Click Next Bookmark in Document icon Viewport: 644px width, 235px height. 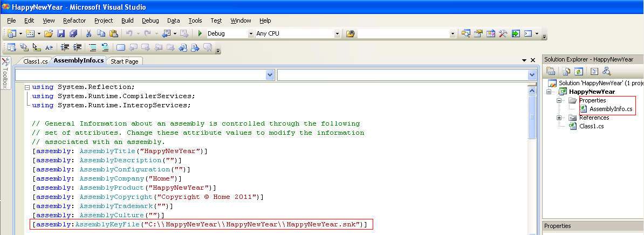tap(195, 47)
